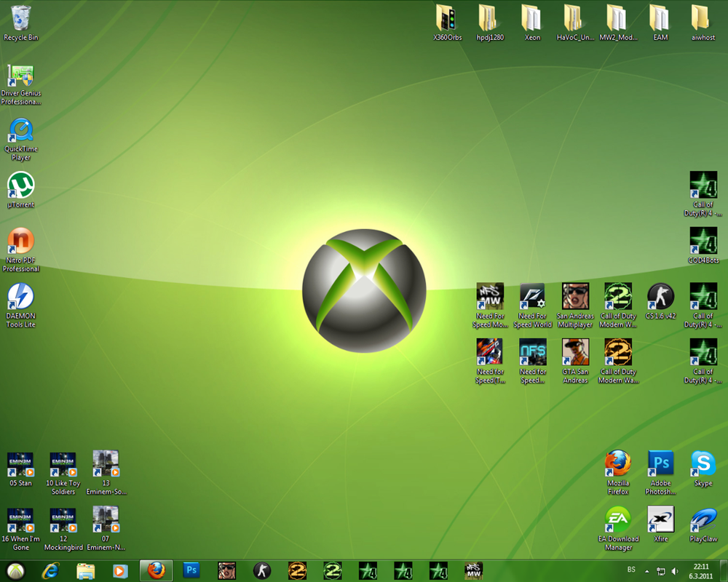Open Internet Explorer from the taskbar
The height and width of the screenshot is (582, 728).
[50, 570]
